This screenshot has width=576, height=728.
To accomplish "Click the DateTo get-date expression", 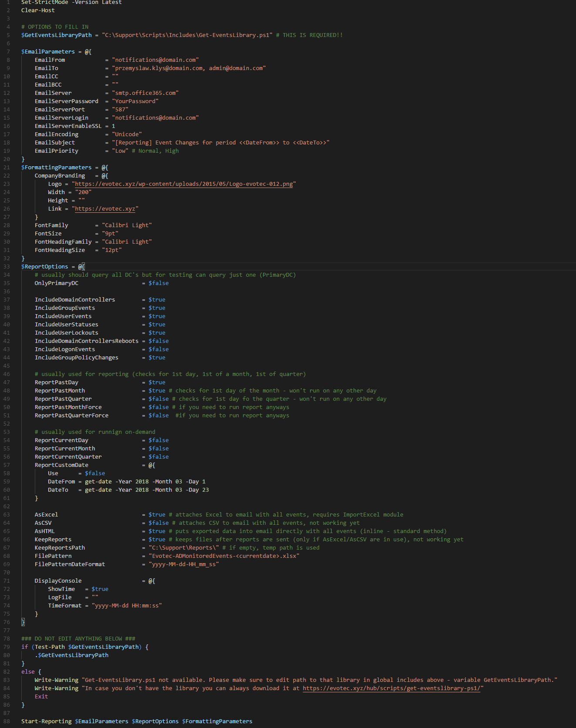I will pos(147,490).
